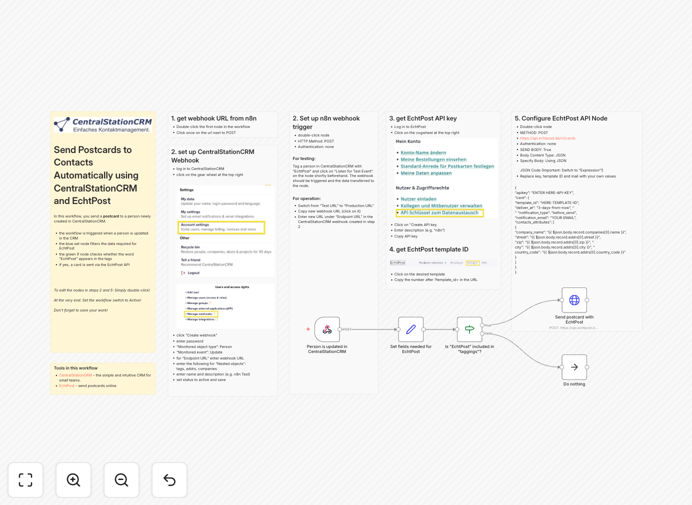The width and height of the screenshot is (692, 505).
Task: Click the output connector of the webhook node
Action: click(339, 329)
